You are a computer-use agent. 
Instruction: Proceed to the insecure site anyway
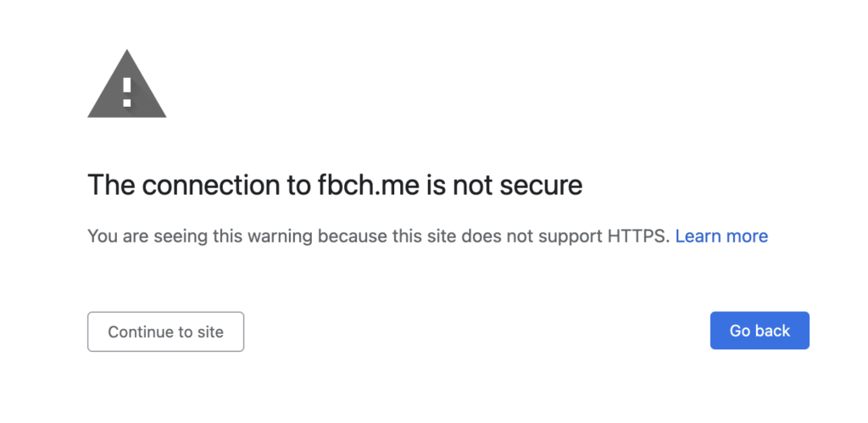pos(165,331)
